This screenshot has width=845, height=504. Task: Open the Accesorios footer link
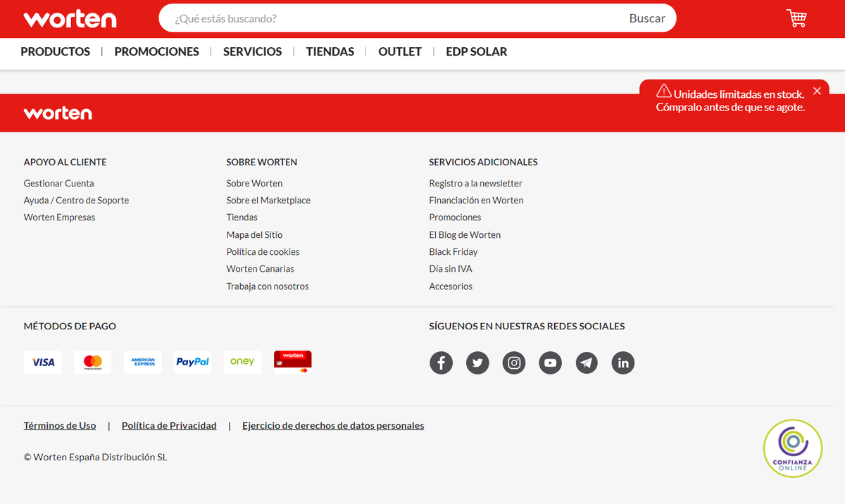coord(451,286)
